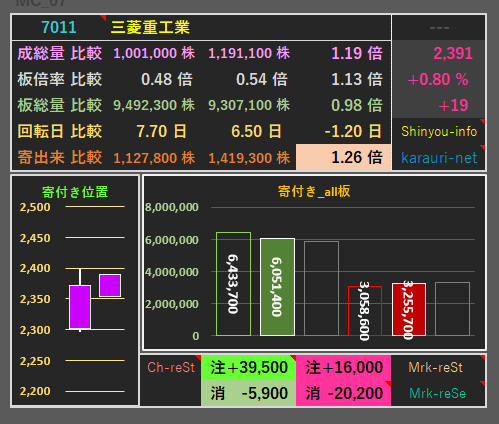The width and height of the screenshot is (499, 424).
Task: Select stock code 7011 cell
Action: click(x=59, y=27)
